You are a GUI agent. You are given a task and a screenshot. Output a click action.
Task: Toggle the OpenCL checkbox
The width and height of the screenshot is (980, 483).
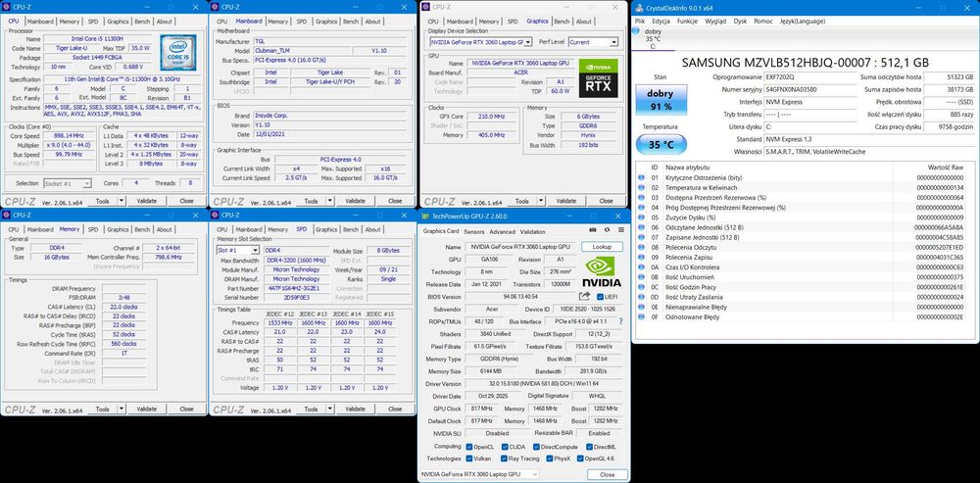[x=469, y=447]
